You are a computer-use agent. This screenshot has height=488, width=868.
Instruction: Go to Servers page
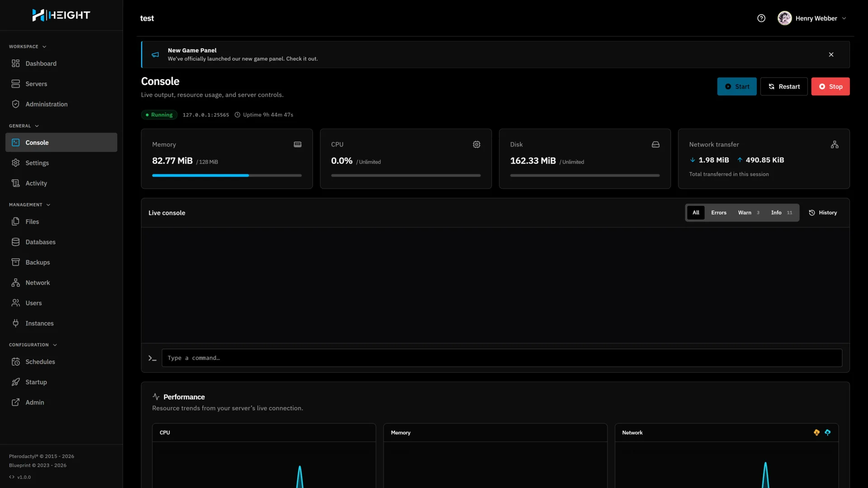tap(61, 84)
